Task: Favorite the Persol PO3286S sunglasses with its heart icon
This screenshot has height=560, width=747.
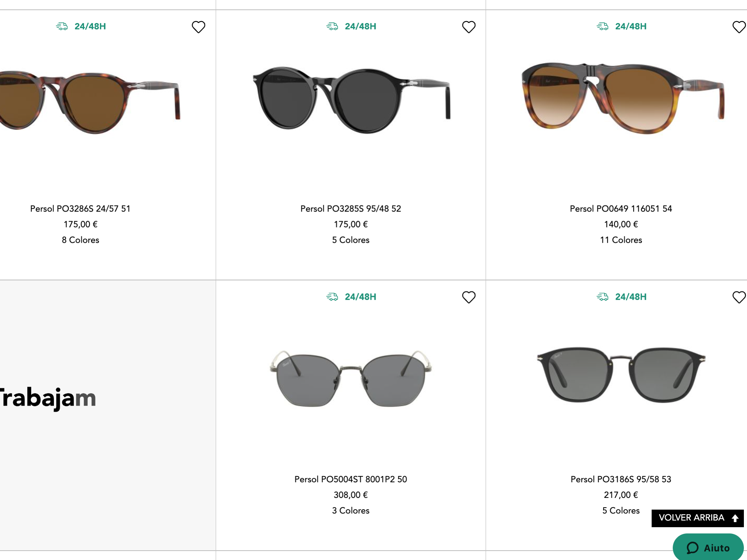Action: (198, 27)
